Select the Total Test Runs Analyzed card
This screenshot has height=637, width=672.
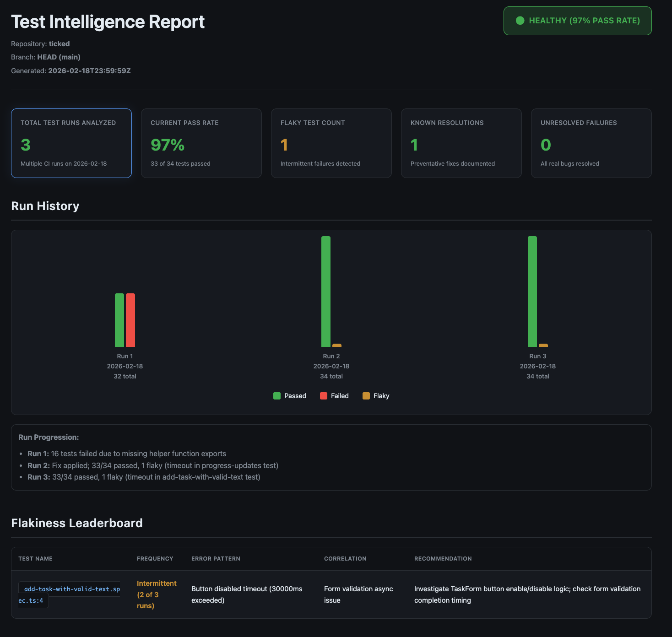tap(71, 143)
